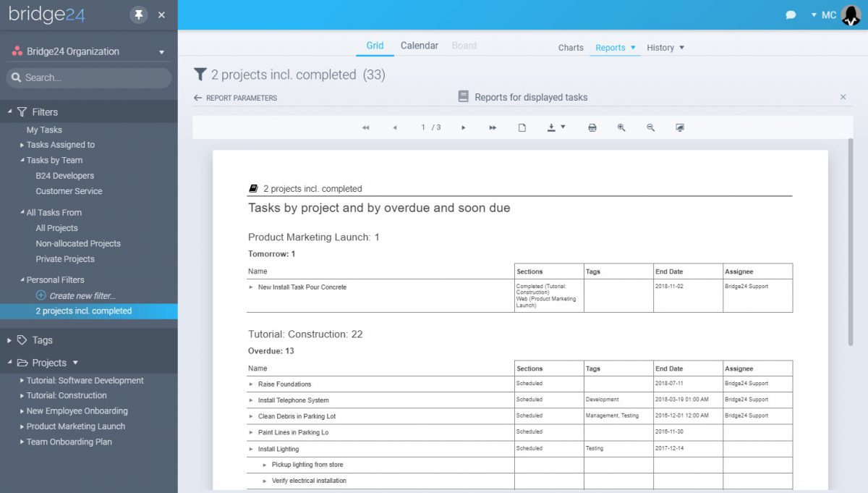Open Tutorial: Construction project
Viewport: 868px width, 493px height.
[67, 396]
